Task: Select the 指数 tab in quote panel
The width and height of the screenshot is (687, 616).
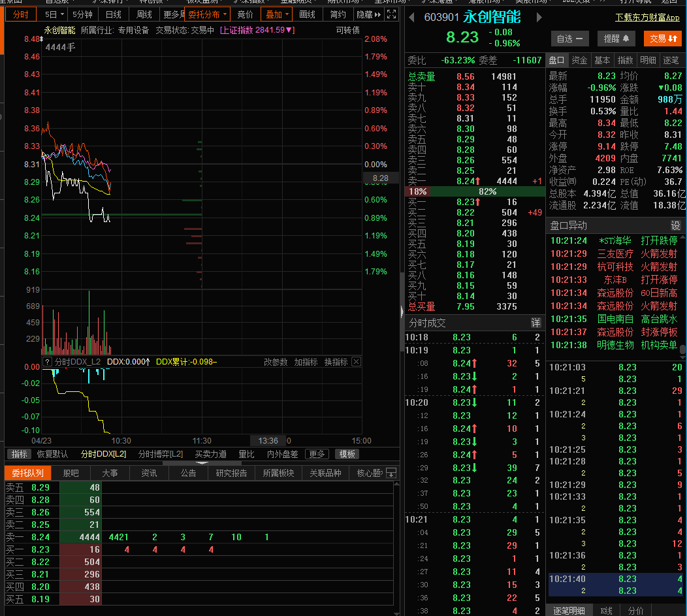Action: coord(625,60)
